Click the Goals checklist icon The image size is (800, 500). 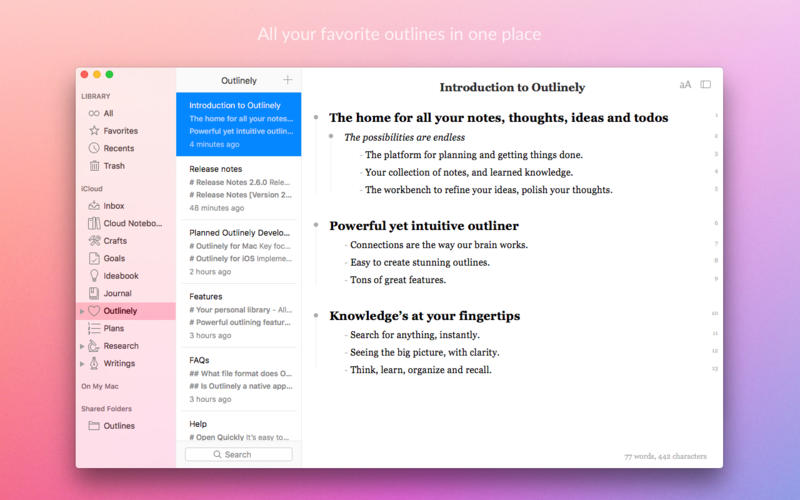click(x=94, y=258)
